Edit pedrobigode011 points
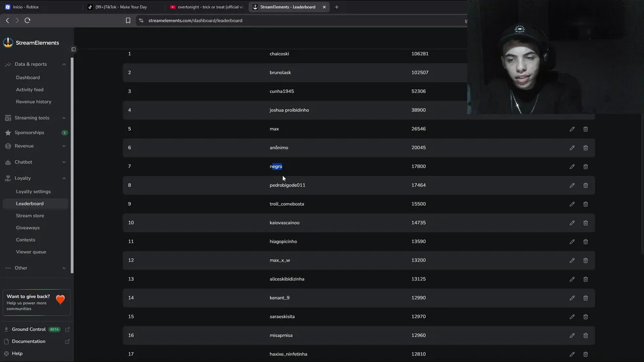This screenshot has height=362, width=644. click(x=572, y=186)
